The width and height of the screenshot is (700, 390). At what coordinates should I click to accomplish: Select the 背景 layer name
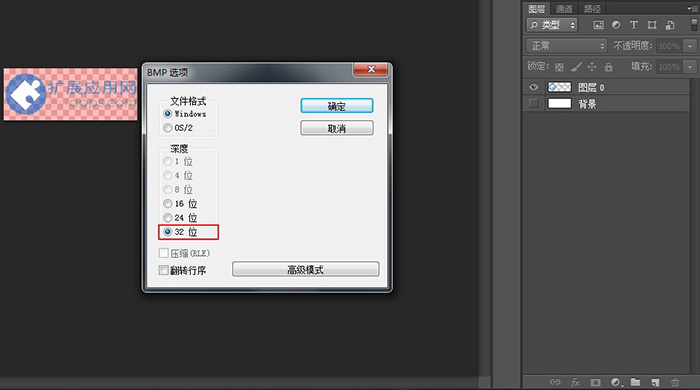point(588,104)
